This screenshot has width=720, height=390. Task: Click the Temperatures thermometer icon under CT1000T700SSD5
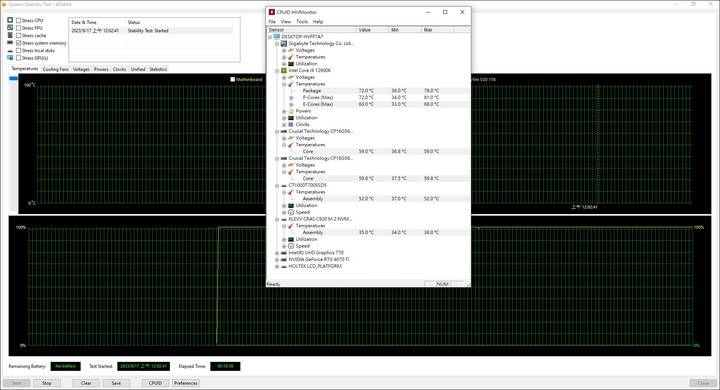(291, 192)
